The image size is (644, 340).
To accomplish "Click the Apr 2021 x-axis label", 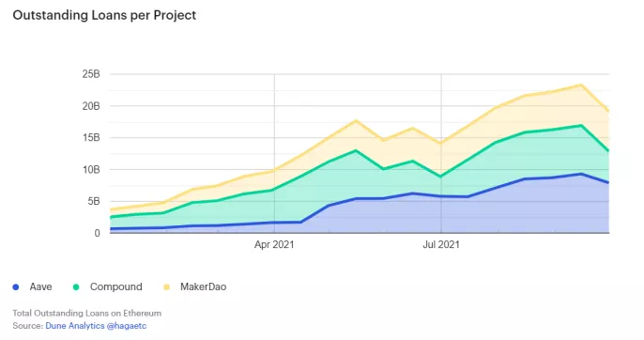I will pos(274,244).
